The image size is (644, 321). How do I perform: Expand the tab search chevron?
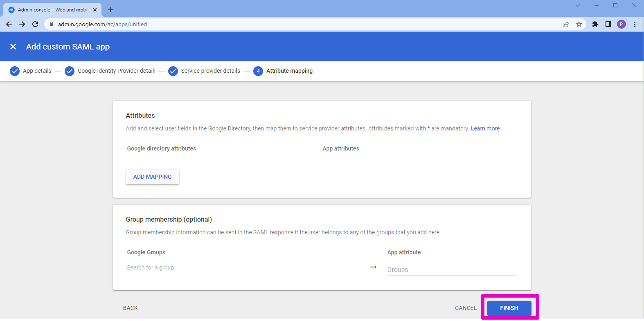(x=578, y=5)
